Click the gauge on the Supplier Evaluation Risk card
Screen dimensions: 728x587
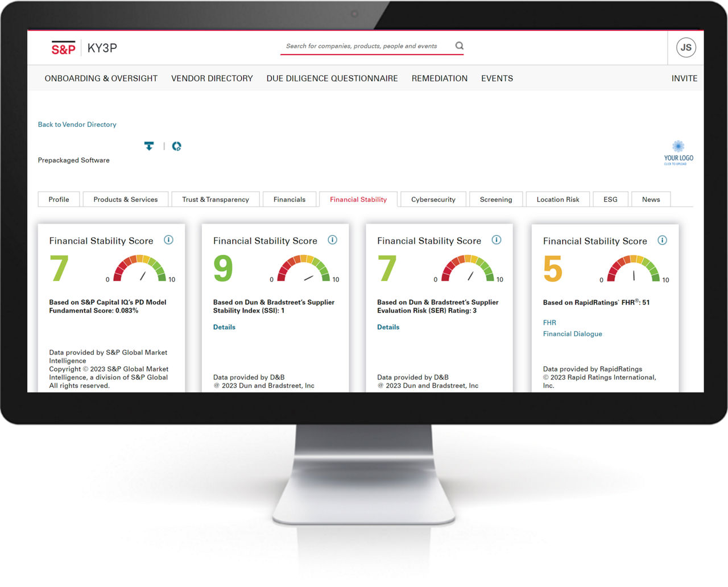click(x=468, y=268)
